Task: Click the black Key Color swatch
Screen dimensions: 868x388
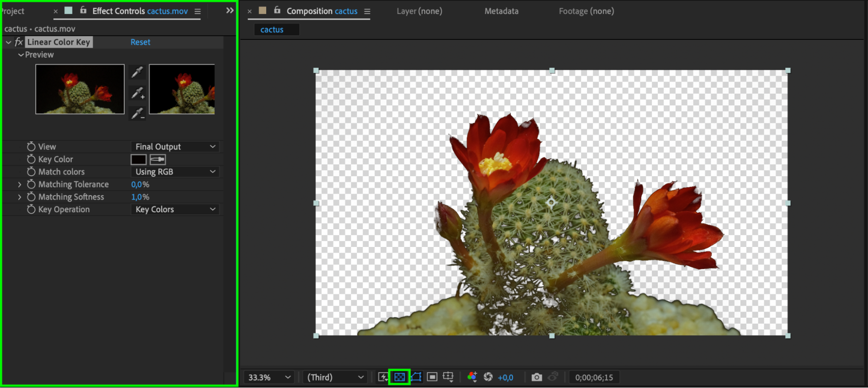Action: click(x=139, y=160)
